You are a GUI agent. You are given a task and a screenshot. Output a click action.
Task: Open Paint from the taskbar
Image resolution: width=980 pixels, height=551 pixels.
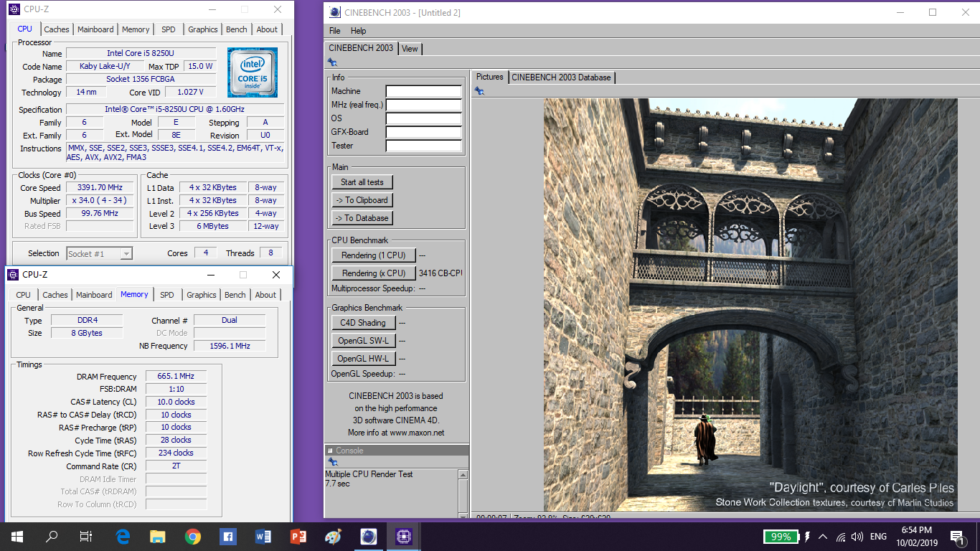tap(334, 536)
